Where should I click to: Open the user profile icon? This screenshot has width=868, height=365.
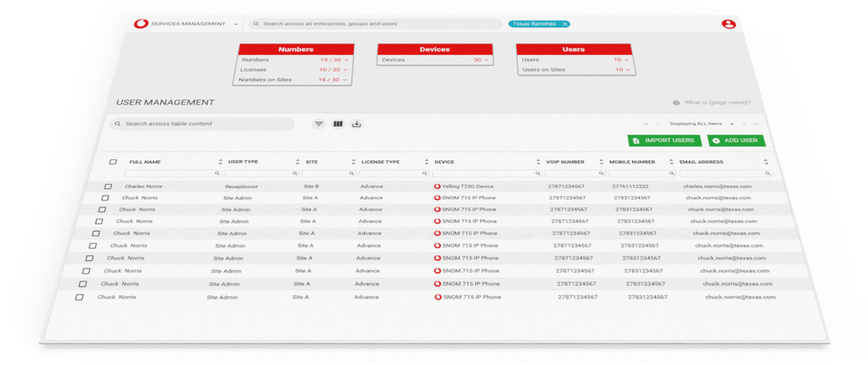click(x=728, y=24)
